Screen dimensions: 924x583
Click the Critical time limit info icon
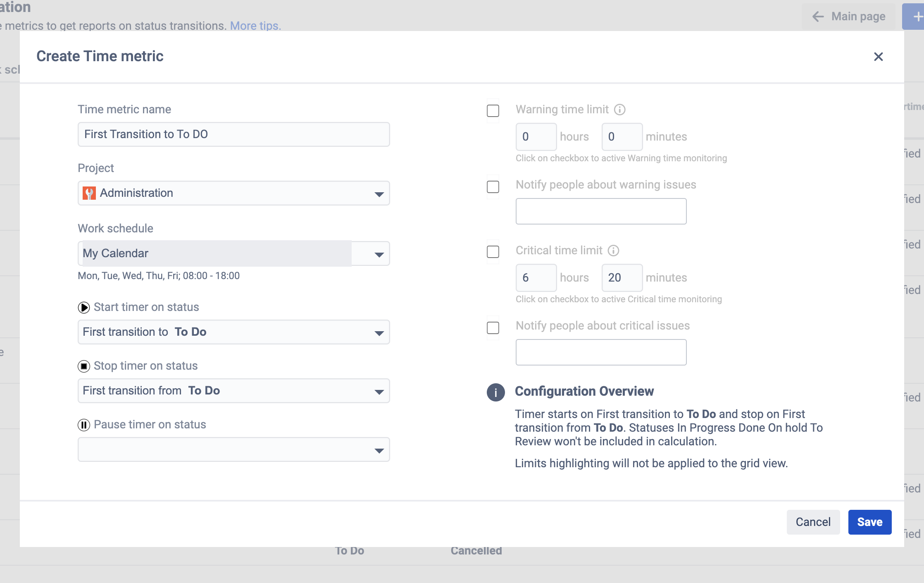point(613,251)
